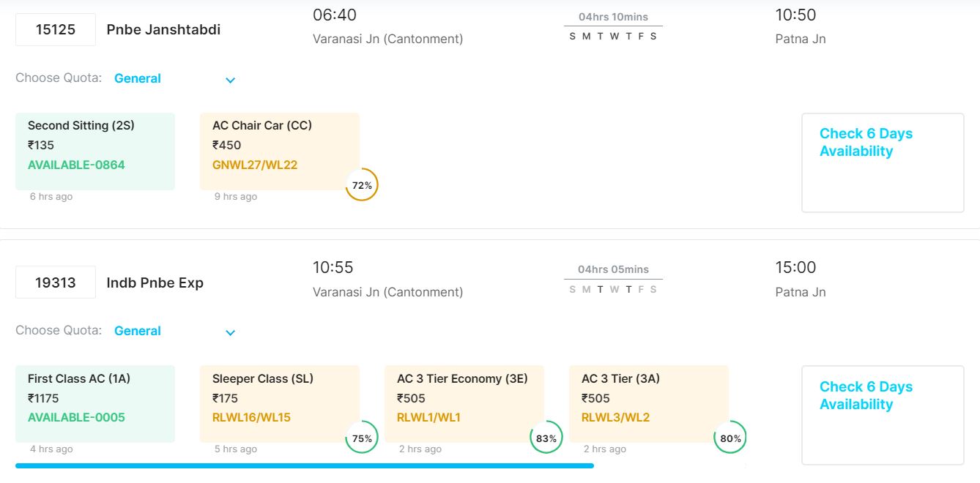Pick AC 3 Tier (3A) card
Screen dimensions: 980x483
[x=648, y=403]
